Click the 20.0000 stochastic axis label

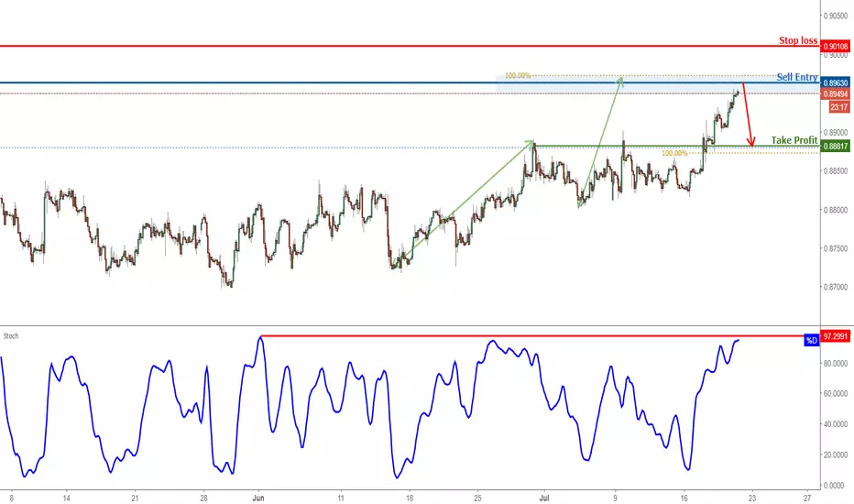836,455
